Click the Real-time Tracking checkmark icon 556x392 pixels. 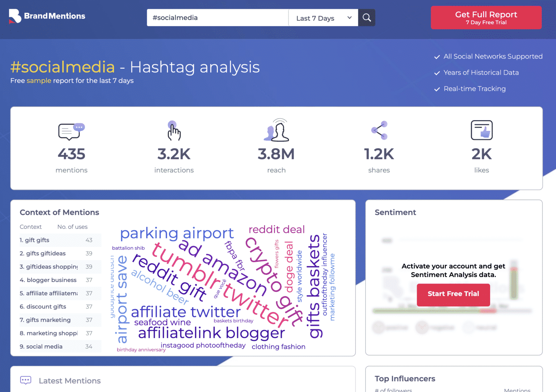(437, 89)
